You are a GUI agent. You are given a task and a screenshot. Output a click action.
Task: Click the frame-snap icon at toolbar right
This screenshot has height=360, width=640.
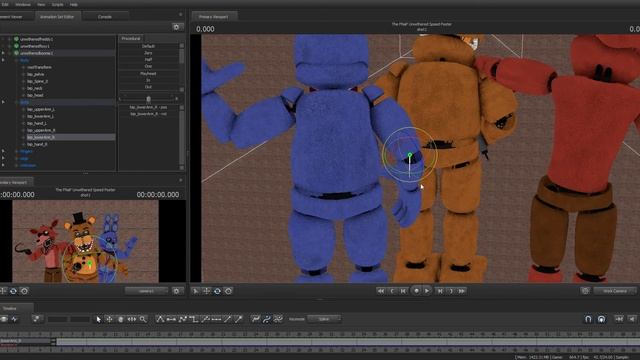coord(619,319)
